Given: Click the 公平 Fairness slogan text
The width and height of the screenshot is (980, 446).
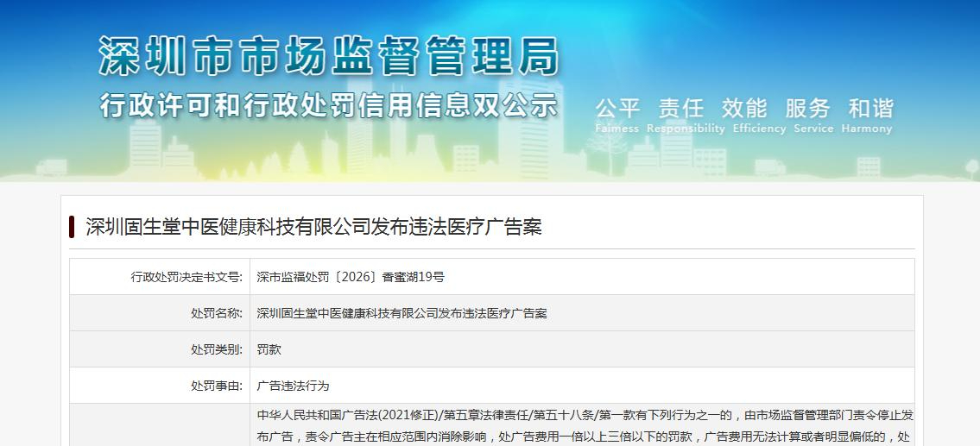Looking at the screenshot, I should (x=616, y=116).
